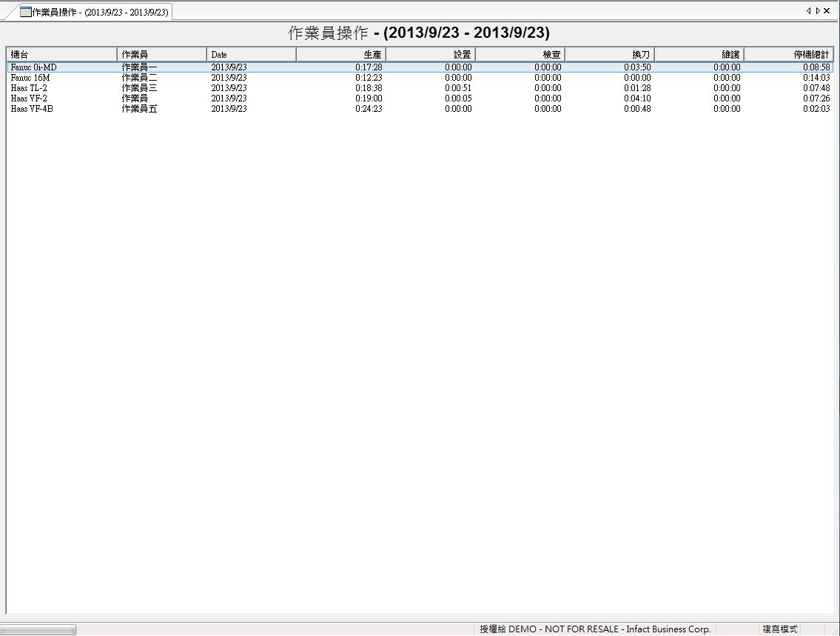Sort by the 機台 column header
840x636 pixels.
(x=61, y=54)
